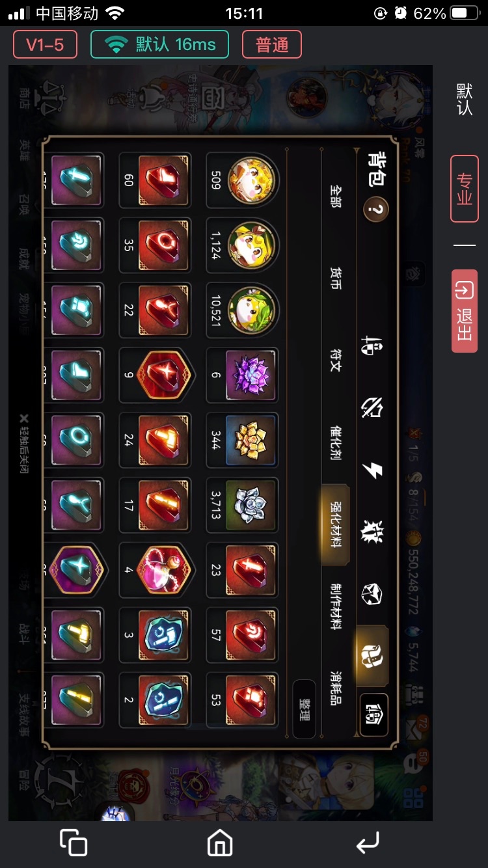Select the golden flower item with count 344
The width and height of the screenshot is (488, 868).
coord(242,441)
